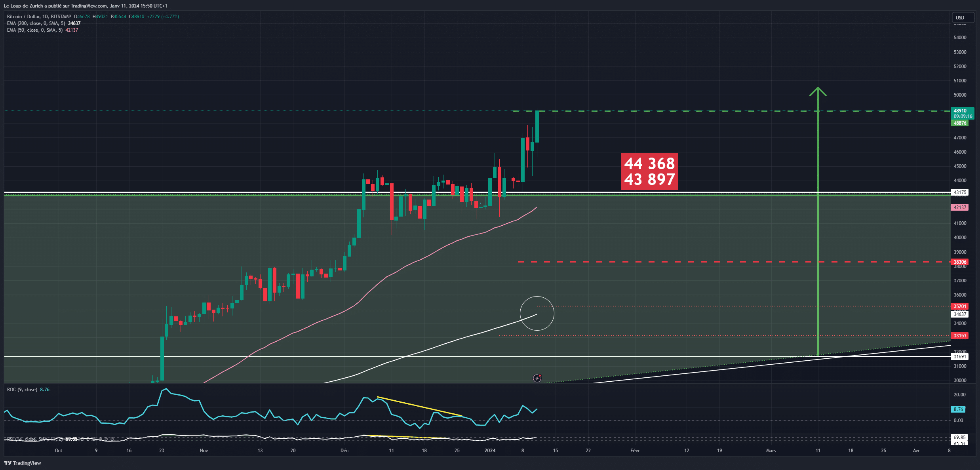Click the Déc date on time axis
Viewport: 980px width, 470px height.
pos(344,451)
